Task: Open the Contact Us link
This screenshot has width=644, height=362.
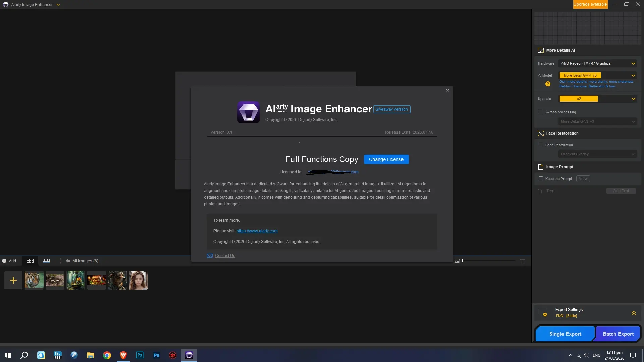Action: tap(225, 256)
